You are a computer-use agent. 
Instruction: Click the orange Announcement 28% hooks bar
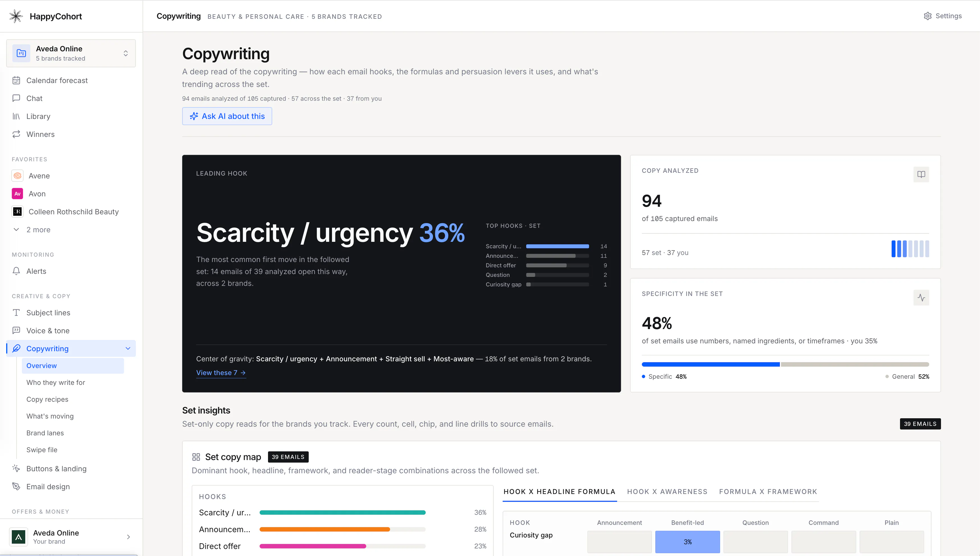tap(325, 529)
